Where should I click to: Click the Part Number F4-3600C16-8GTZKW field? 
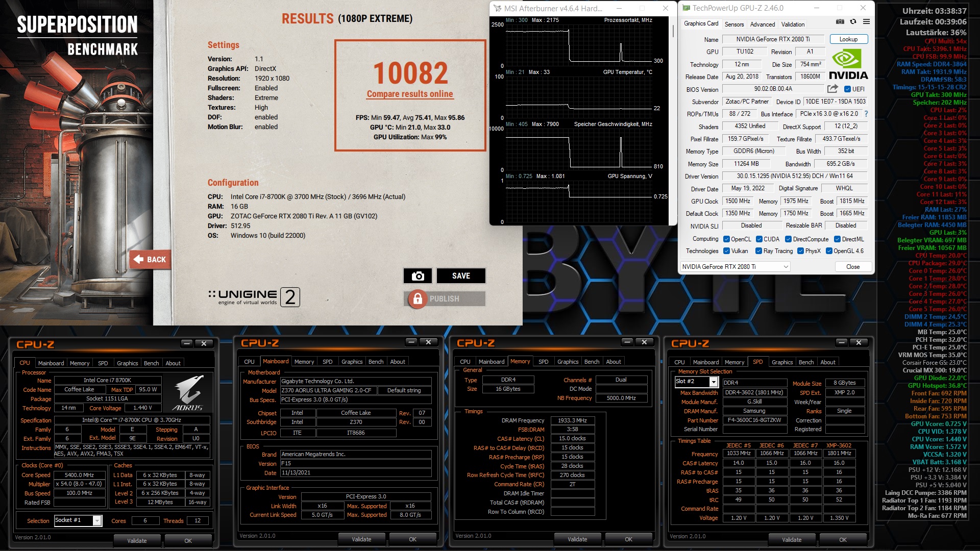tap(754, 420)
